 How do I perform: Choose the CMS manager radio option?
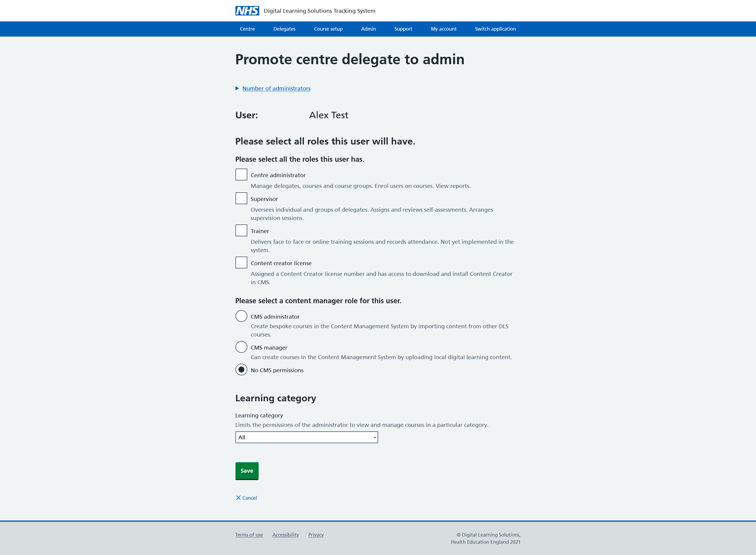point(241,347)
